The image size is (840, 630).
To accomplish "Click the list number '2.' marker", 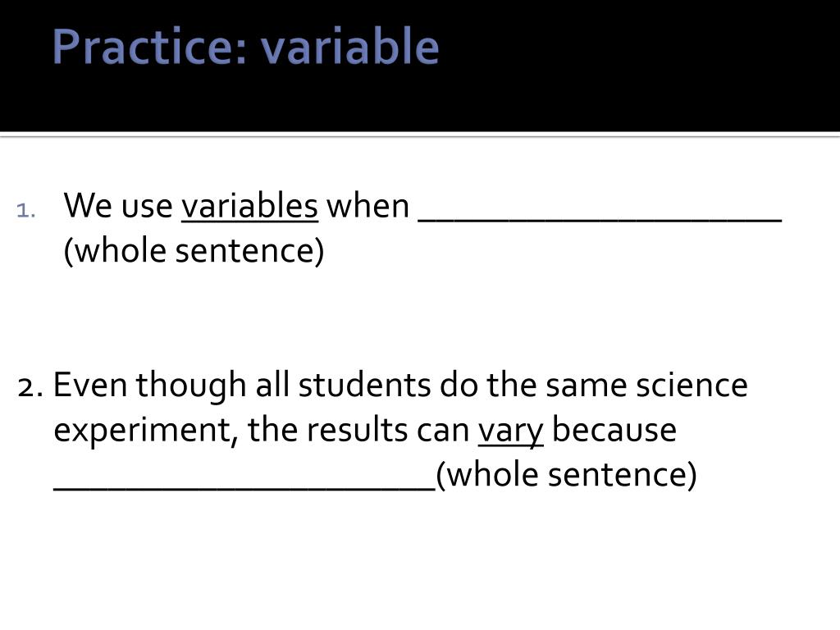I will [30, 386].
